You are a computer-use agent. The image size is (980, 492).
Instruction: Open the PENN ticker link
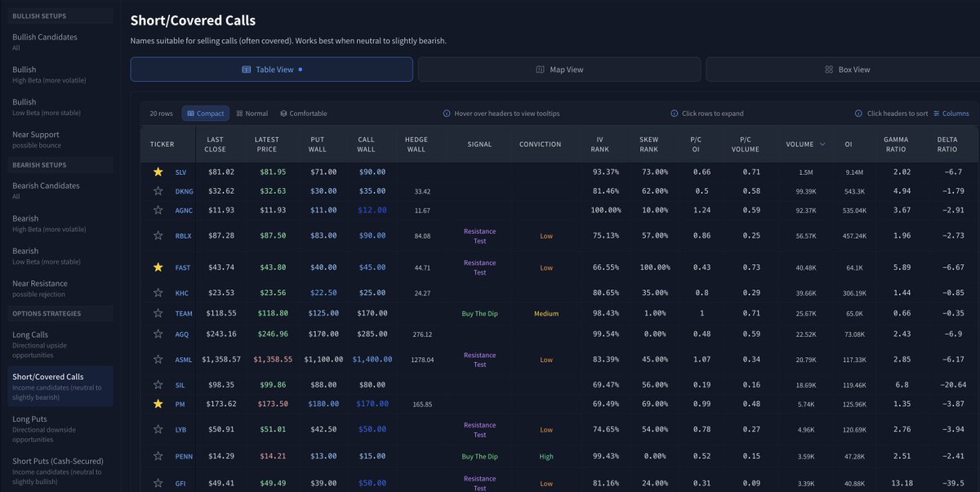tap(184, 457)
